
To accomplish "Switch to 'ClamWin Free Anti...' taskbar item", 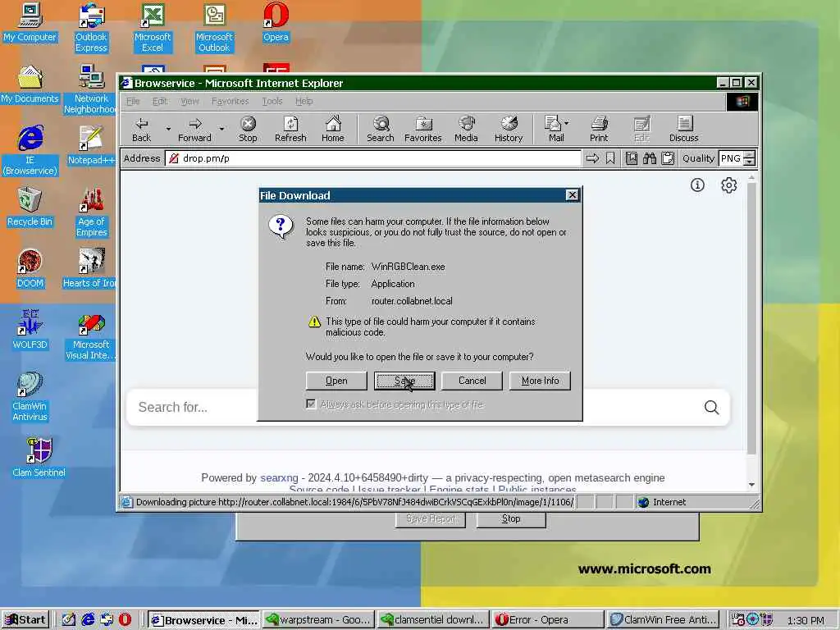I will 663,620.
